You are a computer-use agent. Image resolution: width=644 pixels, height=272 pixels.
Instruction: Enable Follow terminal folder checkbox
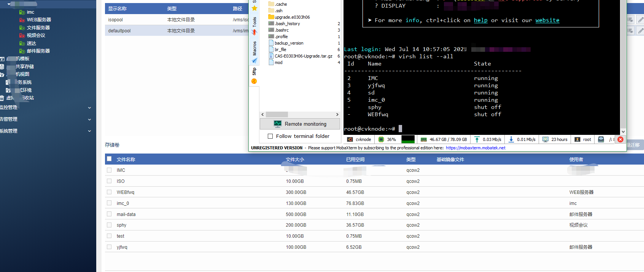270,136
